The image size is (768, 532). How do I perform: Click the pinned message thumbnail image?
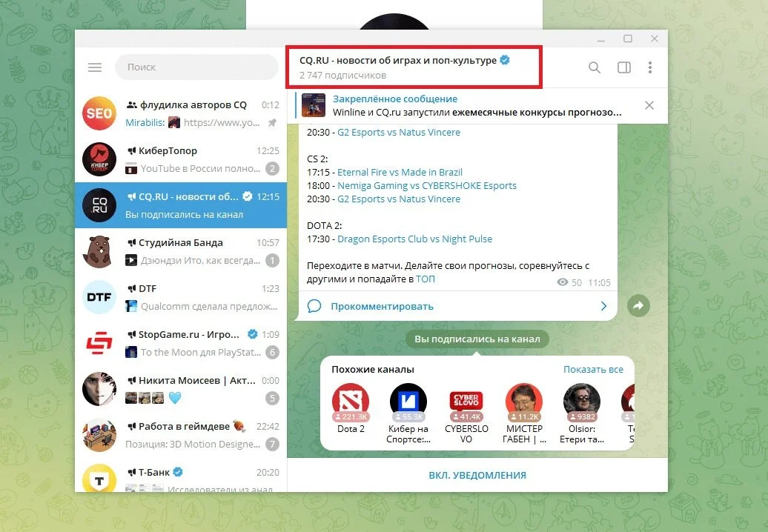tap(314, 105)
